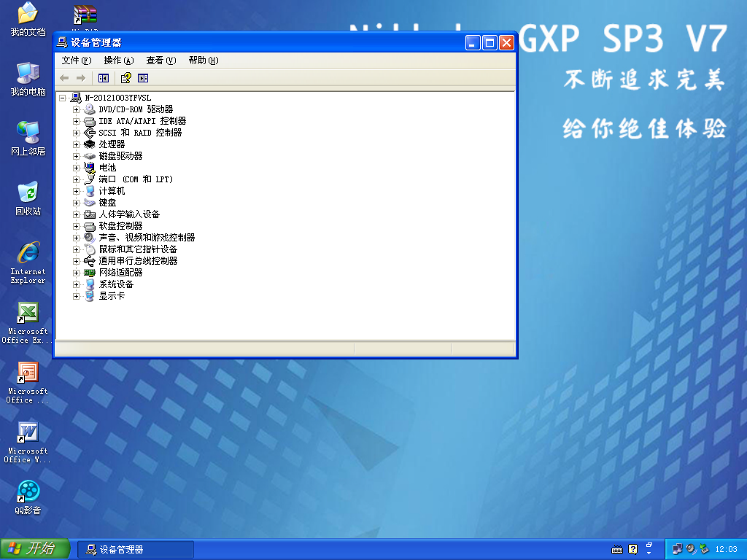
Task: Select the 端口 (COM 和 LPT) port icon
Action: click(x=90, y=179)
